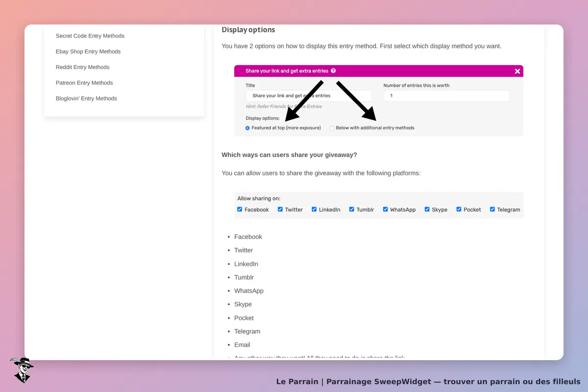Click WhatsApp in the bulleted list
Image resolution: width=588 pixels, height=392 pixels.
click(x=249, y=291)
